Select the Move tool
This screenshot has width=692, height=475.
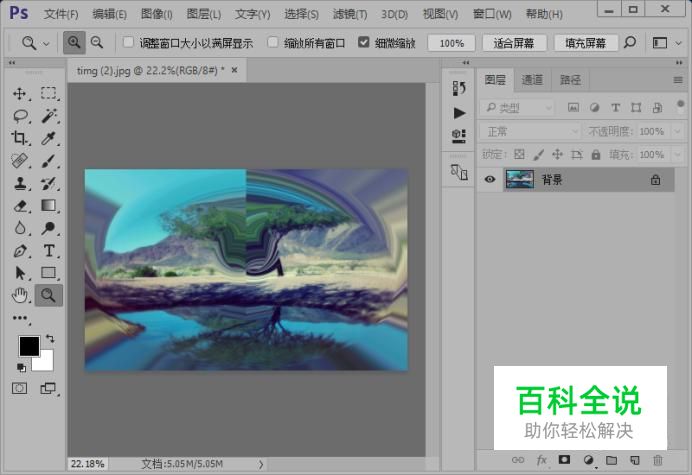[19, 94]
